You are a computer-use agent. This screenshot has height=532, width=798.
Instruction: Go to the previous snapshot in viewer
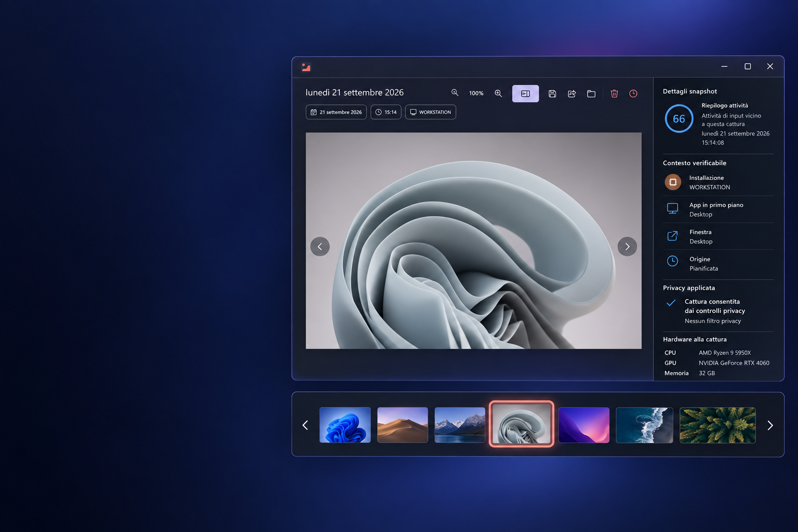point(320,246)
